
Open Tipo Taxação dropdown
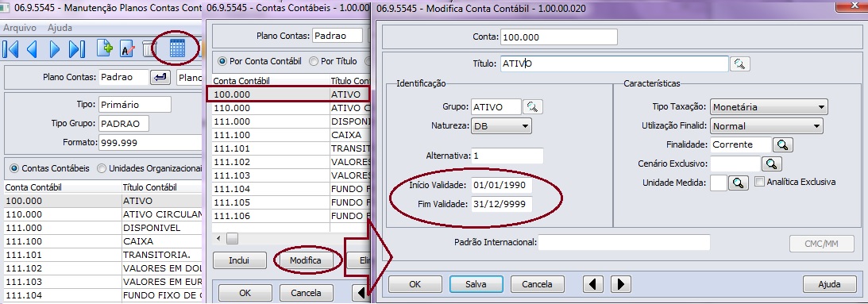(769, 107)
